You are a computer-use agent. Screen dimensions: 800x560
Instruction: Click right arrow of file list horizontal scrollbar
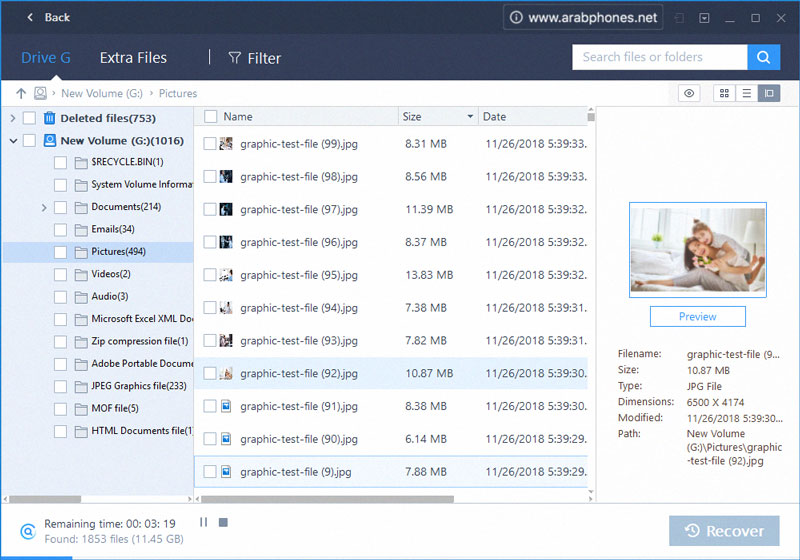click(x=591, y=499)
